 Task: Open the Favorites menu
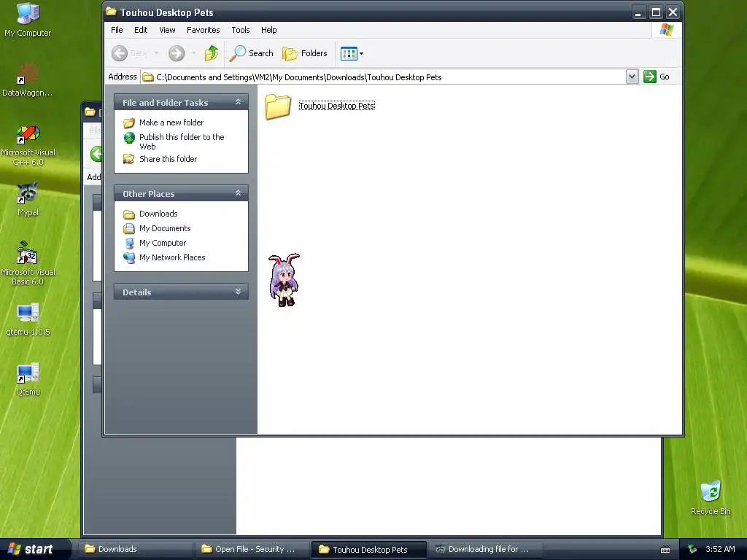tap(203, 30)
